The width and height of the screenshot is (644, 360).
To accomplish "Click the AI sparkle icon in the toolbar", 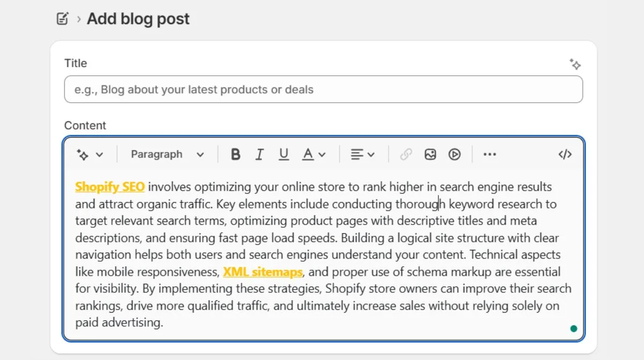I will [85, 154].
